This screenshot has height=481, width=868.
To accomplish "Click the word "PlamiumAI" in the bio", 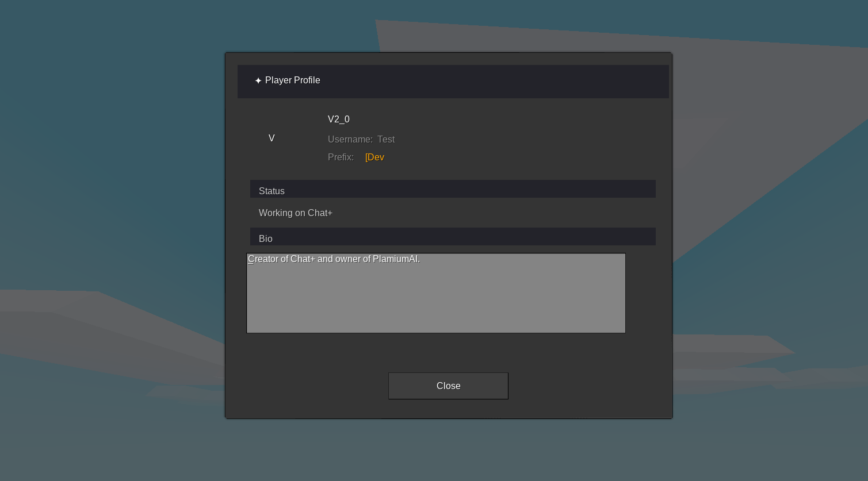I will pos(395,259).
